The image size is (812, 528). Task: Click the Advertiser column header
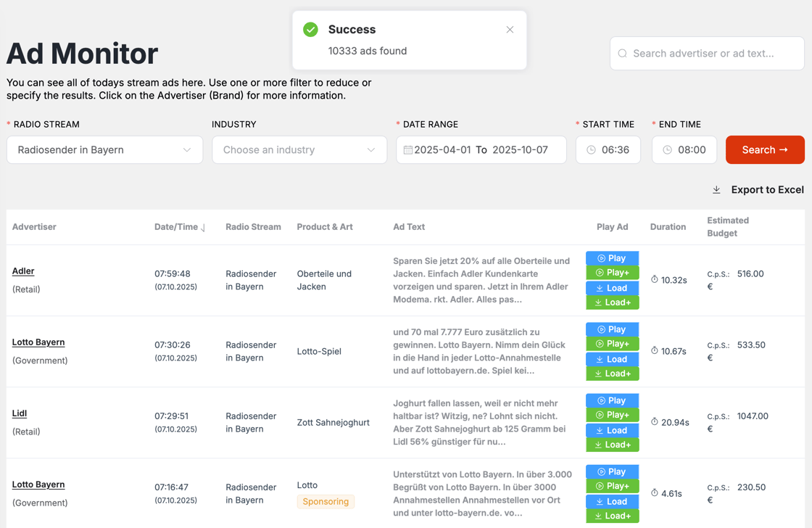point(34,227)
